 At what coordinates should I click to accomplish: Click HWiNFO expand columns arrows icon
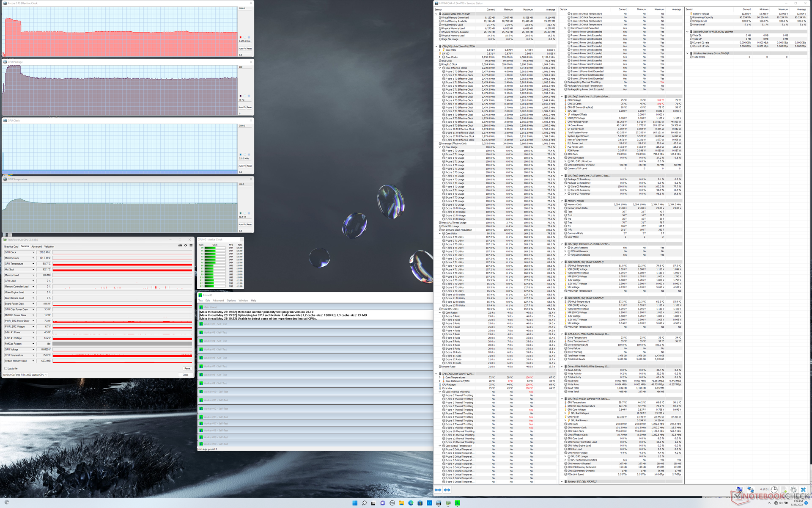(x=438, y=490)
